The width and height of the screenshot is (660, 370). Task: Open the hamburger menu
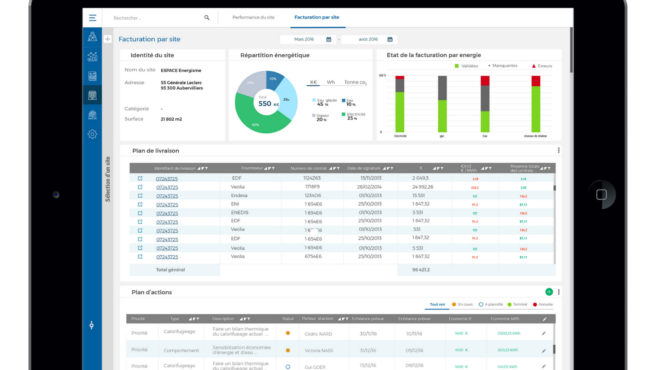click(92, 18)
